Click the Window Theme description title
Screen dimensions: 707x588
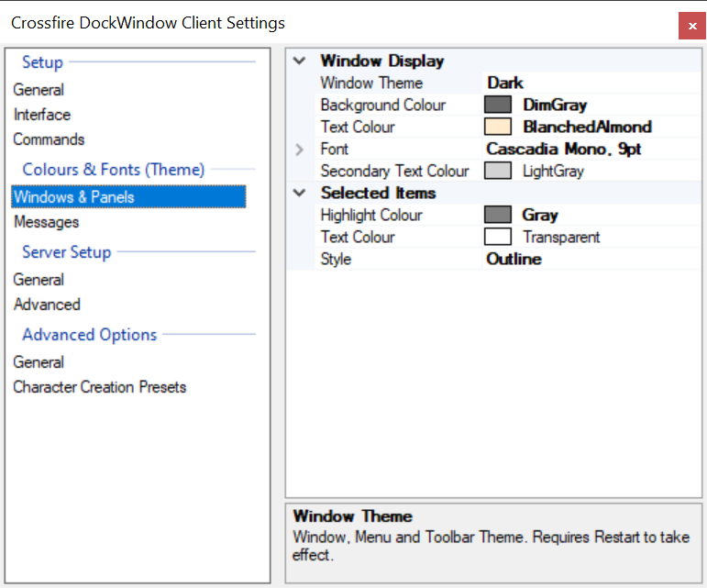point(353,516)
